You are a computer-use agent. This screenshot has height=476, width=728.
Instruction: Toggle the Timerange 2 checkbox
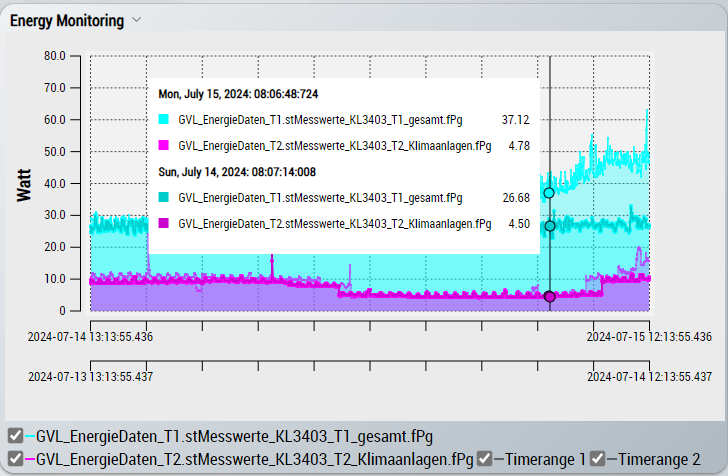[x=598, y=458]
